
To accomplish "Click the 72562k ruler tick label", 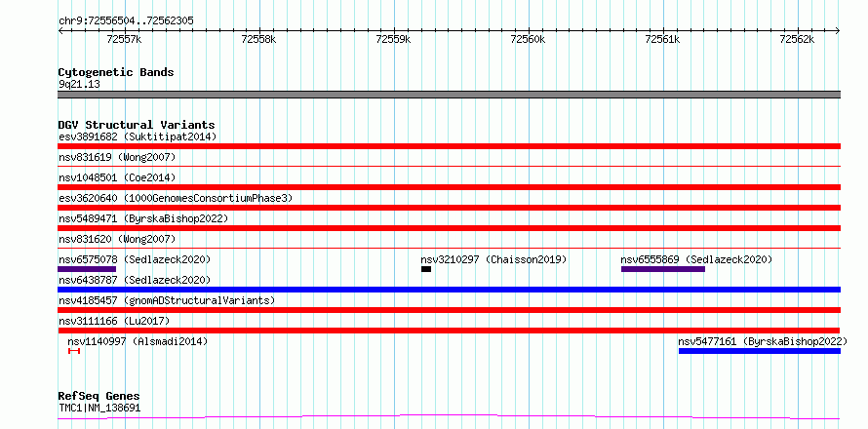I will coord(797,39).
